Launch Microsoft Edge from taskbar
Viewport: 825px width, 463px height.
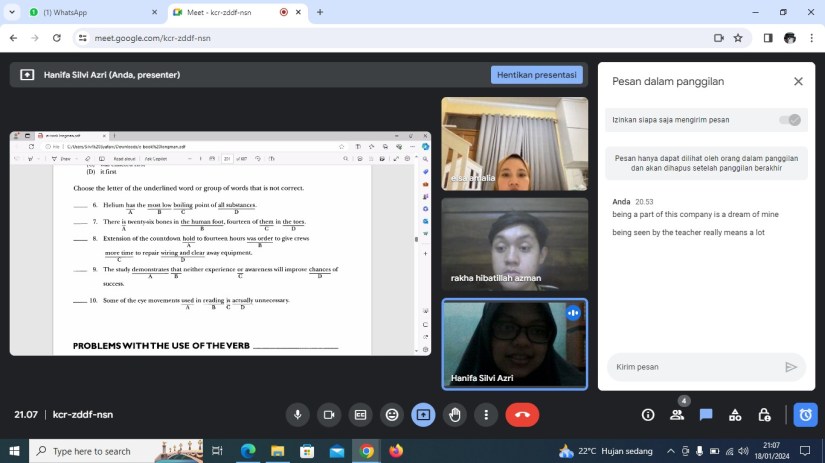248,451
